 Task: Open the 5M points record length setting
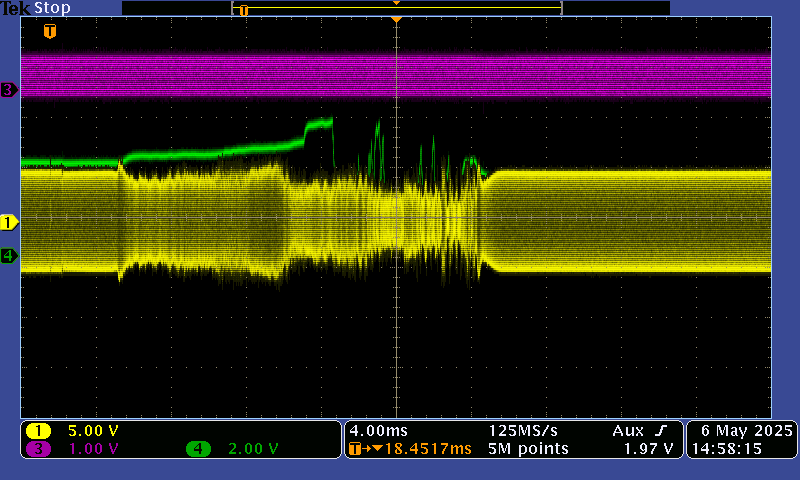point(528,449)
